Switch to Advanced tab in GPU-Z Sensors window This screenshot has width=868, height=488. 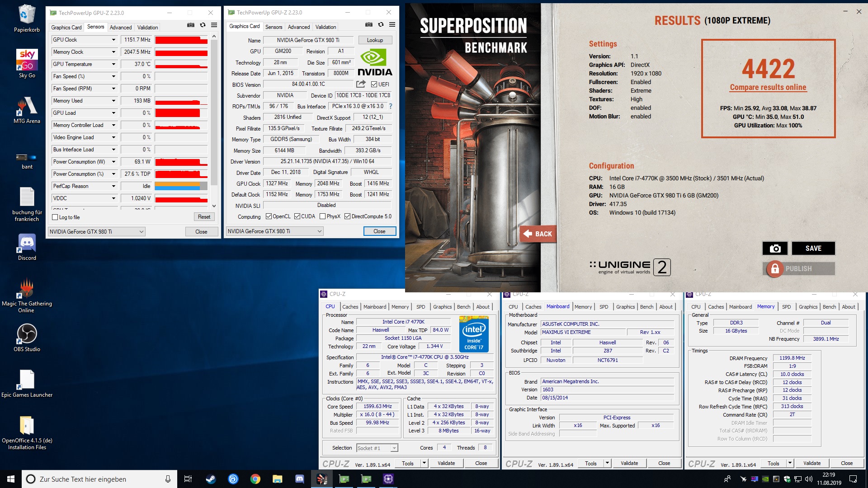[121, 27]
